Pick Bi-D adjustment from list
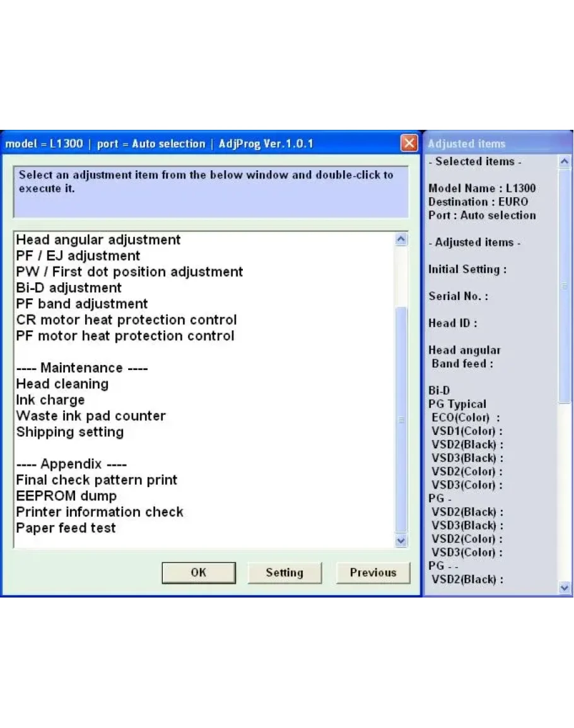 [x=69, y=288]
